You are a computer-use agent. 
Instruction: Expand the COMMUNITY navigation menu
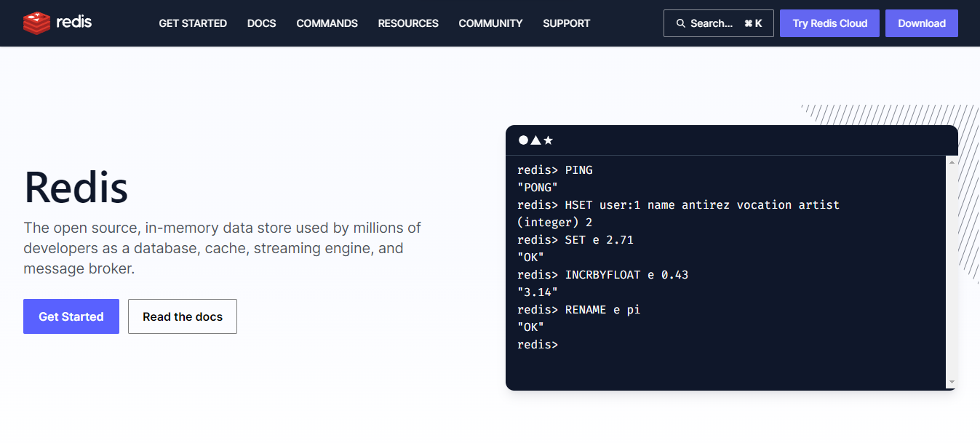pyautogui.click(x=490, y=23)
